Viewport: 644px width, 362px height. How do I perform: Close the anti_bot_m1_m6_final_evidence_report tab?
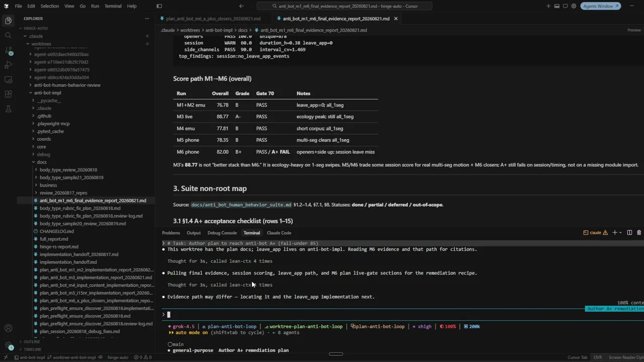pyautogui.click(x=395, y=19)
